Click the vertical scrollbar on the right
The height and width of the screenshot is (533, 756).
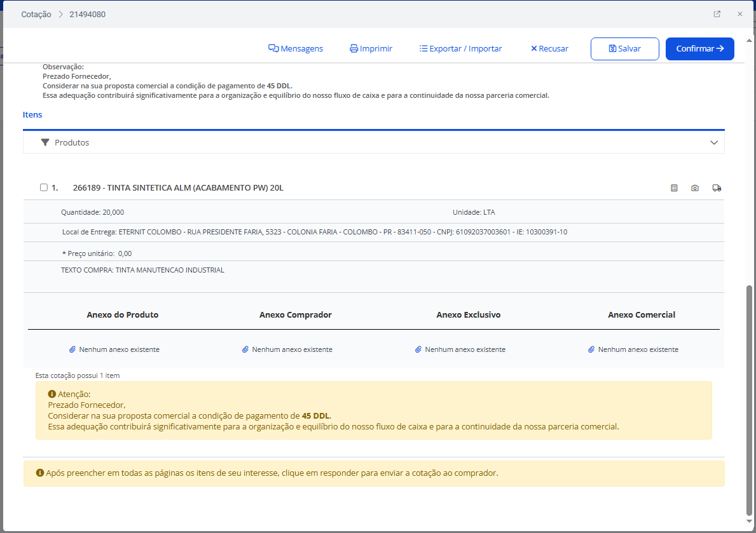click(x=748, y=400)
